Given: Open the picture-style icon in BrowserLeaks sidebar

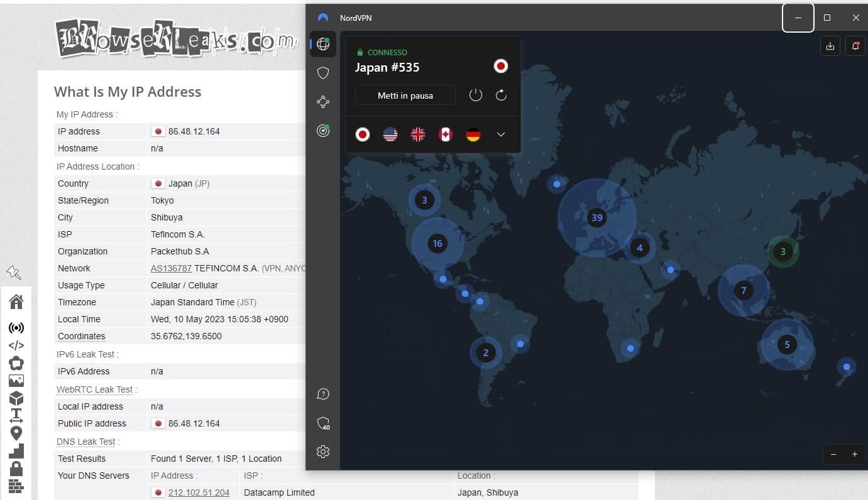Looking at the screenshot, I should (16, 381).
